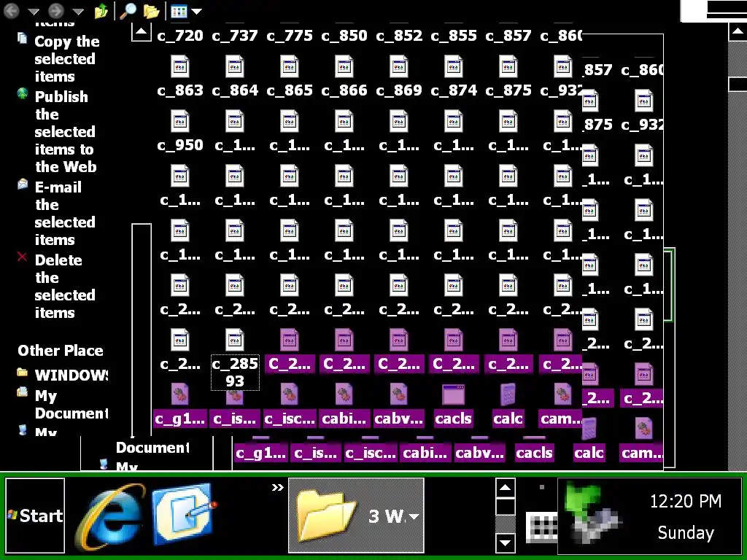Viewport: 747px width, 560px height.
Task: Select the c_863 file icon
Action: point(180,66)
